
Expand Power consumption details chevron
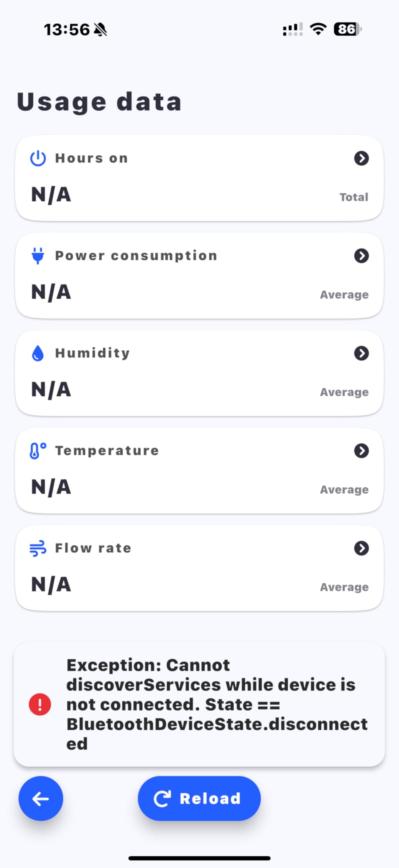(x=362, y=256)
